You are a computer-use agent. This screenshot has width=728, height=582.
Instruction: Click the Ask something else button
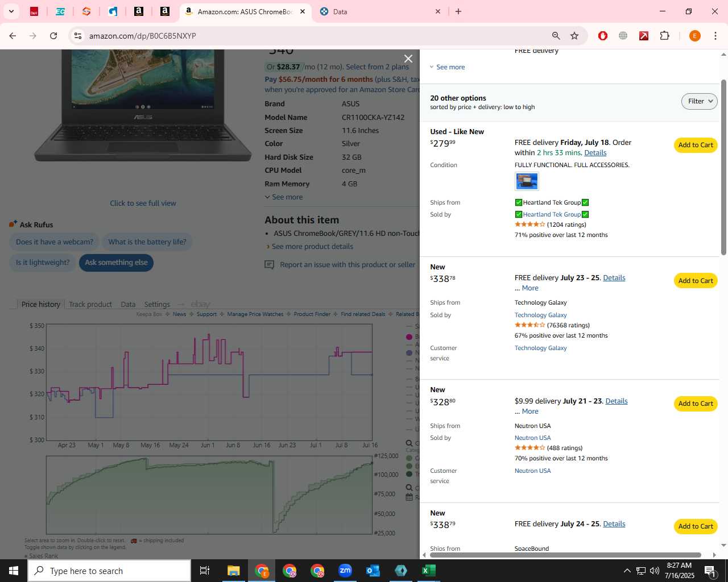click(116, 263)
